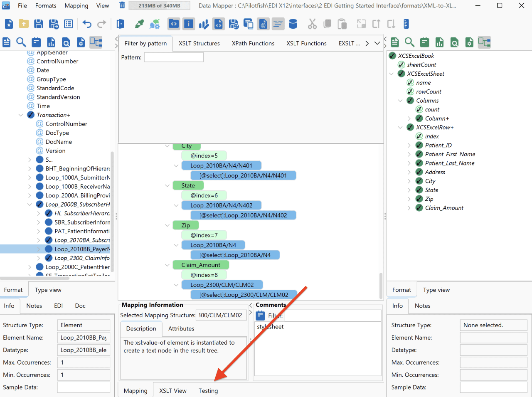This screenshot has height=397, width=532.
Task: Toggle target tree structure view button
Action: (x=484, y=42)
